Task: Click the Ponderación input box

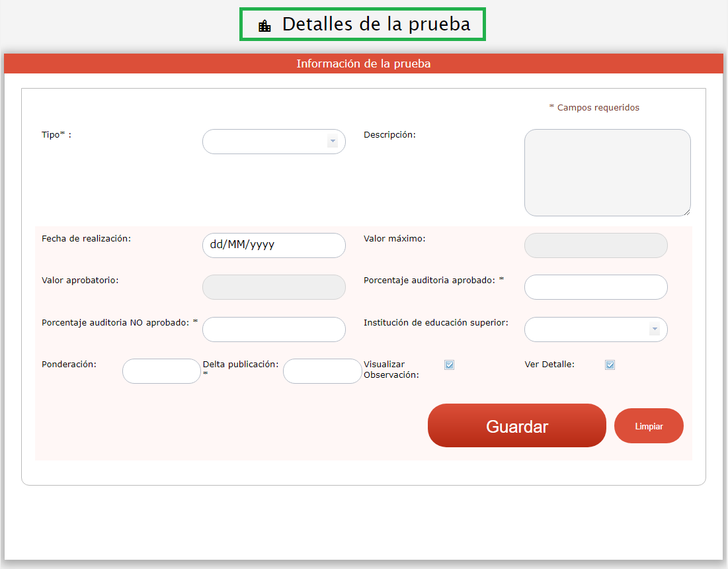Action: pyautogui.click(x=161, y=371)
